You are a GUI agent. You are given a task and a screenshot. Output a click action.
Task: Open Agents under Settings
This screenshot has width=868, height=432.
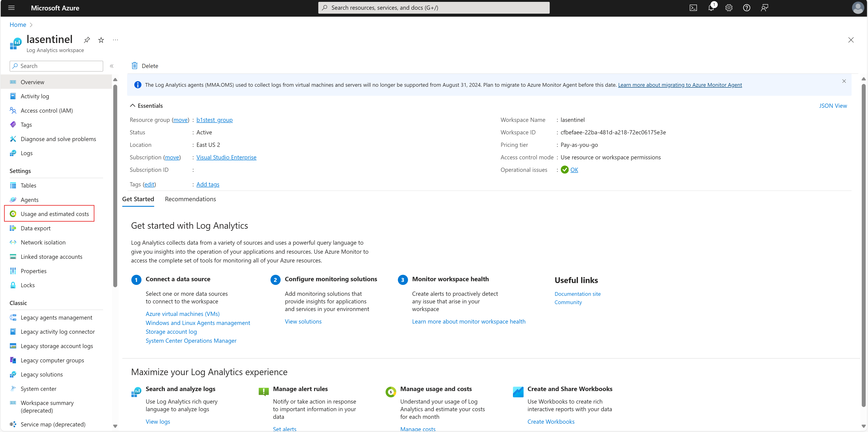29,200
